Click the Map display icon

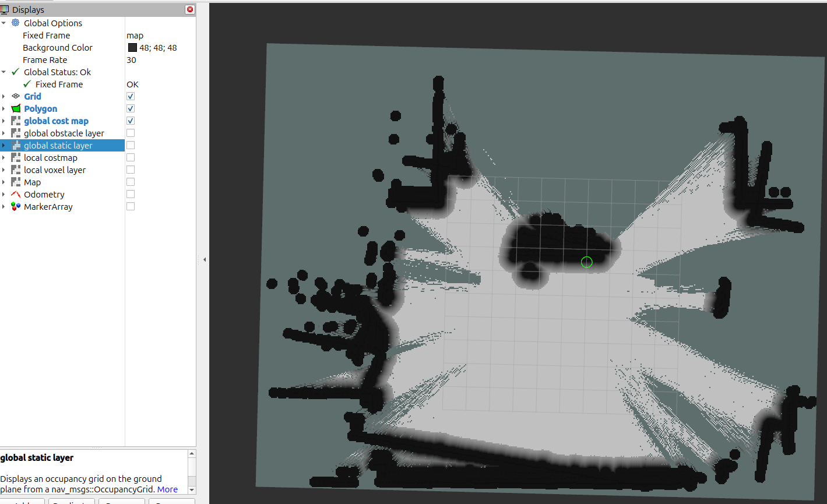(x=16, y=182)
